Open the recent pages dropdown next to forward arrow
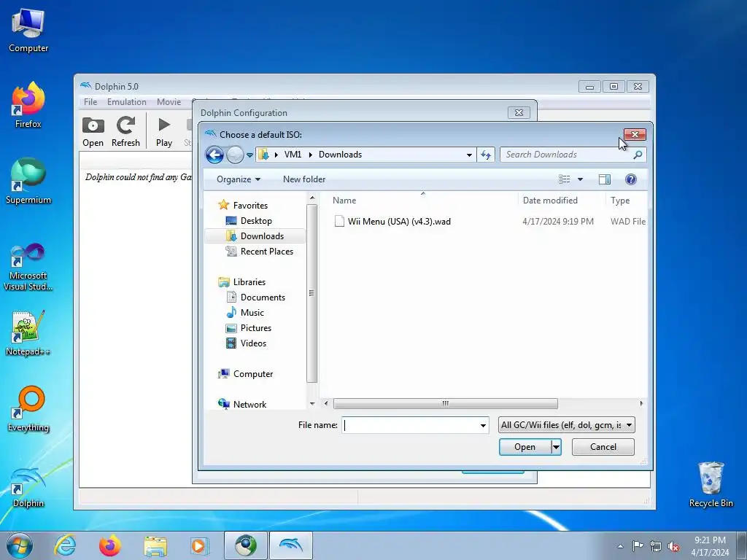Viewport: 747px width, 560px height. [249, 155]
